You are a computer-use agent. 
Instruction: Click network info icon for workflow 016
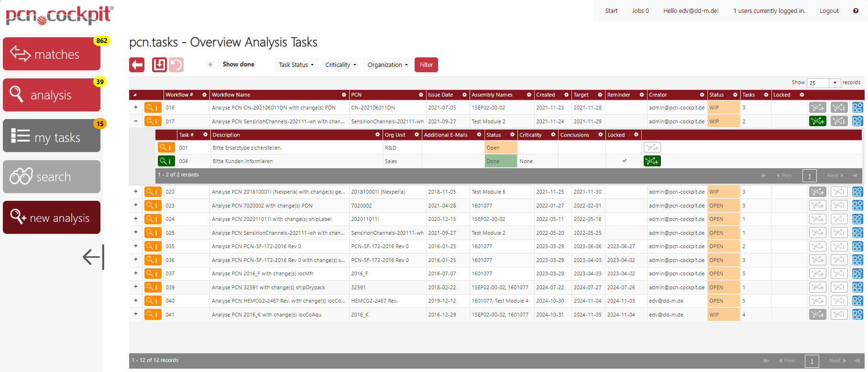(x=839, y=108)
